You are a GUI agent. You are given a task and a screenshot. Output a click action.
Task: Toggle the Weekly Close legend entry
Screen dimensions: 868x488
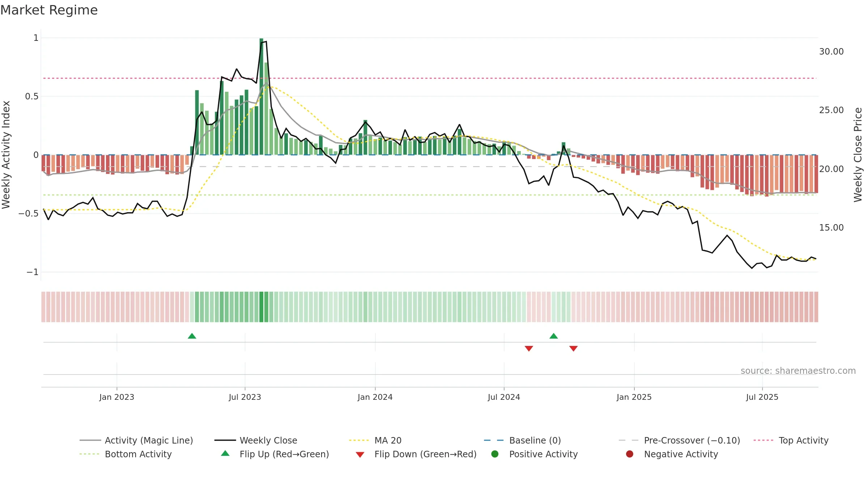click(x=256, y=440)
